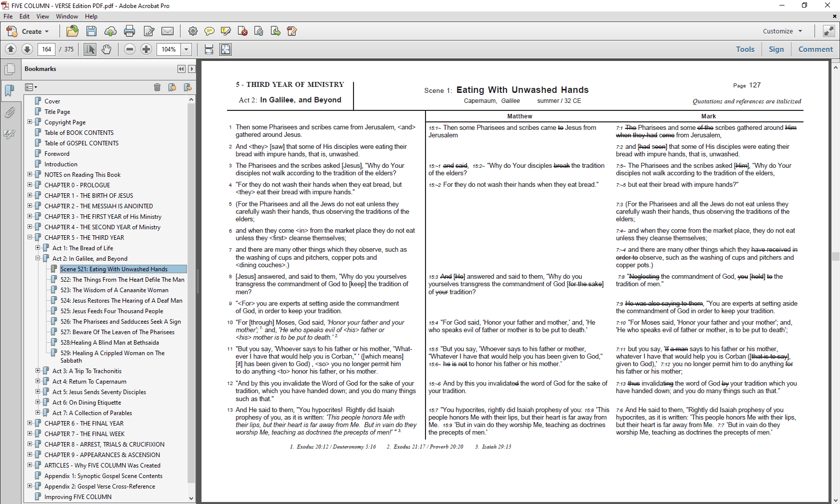Go to Appendix 1: Synoptic Gospel Scene Contents
This screenshot has height=504, width=840.
click(103, 476)
